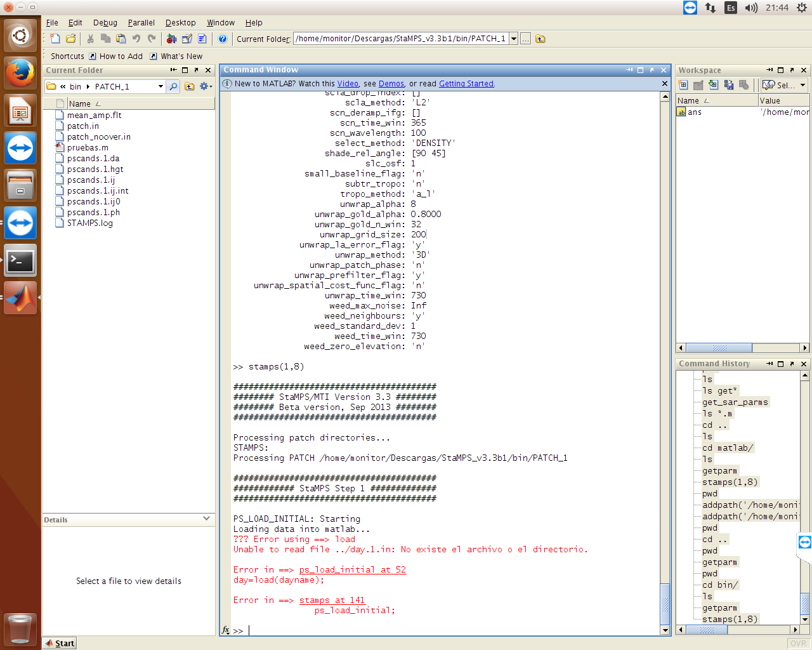Paste from clipboard toolbar icon
Viewport: 812px width, 650px height.
tap(121, 39)
